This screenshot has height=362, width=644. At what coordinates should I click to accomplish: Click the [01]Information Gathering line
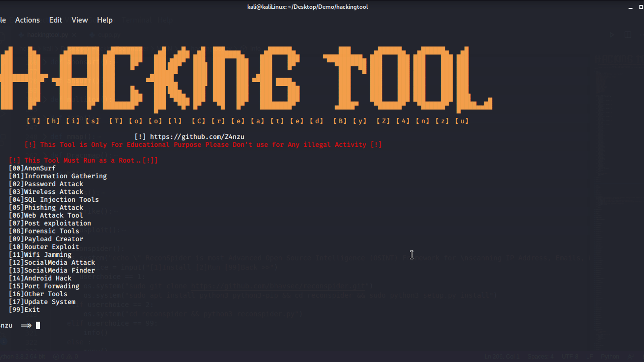pos(58,176)
